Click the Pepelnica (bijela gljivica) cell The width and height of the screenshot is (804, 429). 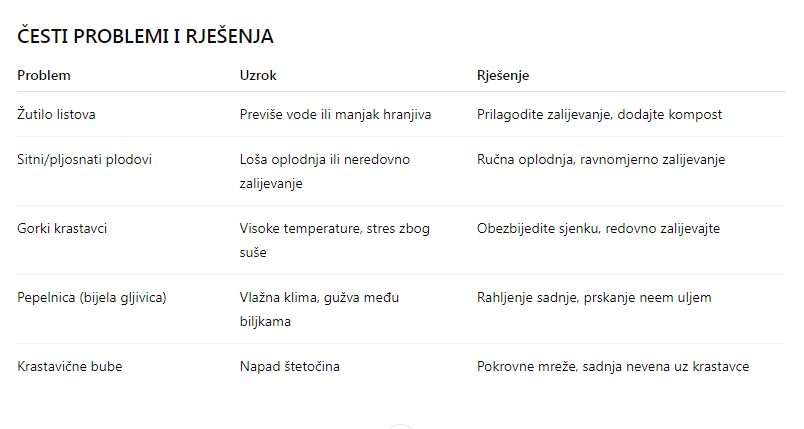tap(92, 297)
